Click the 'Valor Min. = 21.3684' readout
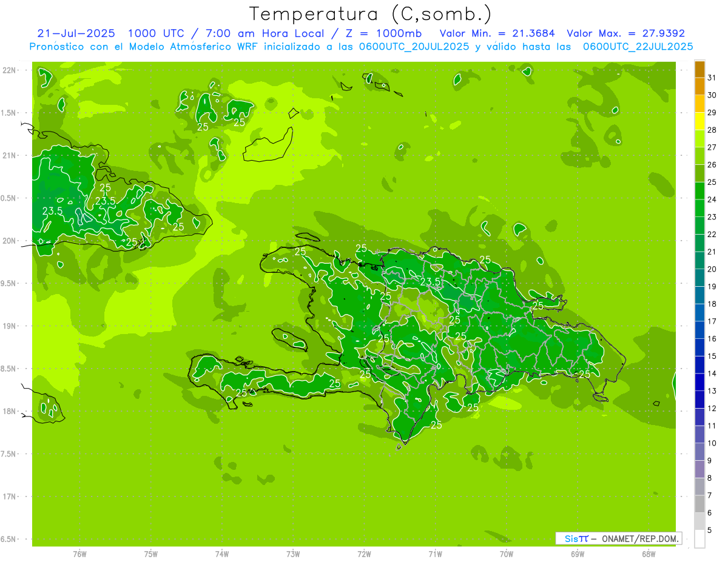 click(497, 33)
